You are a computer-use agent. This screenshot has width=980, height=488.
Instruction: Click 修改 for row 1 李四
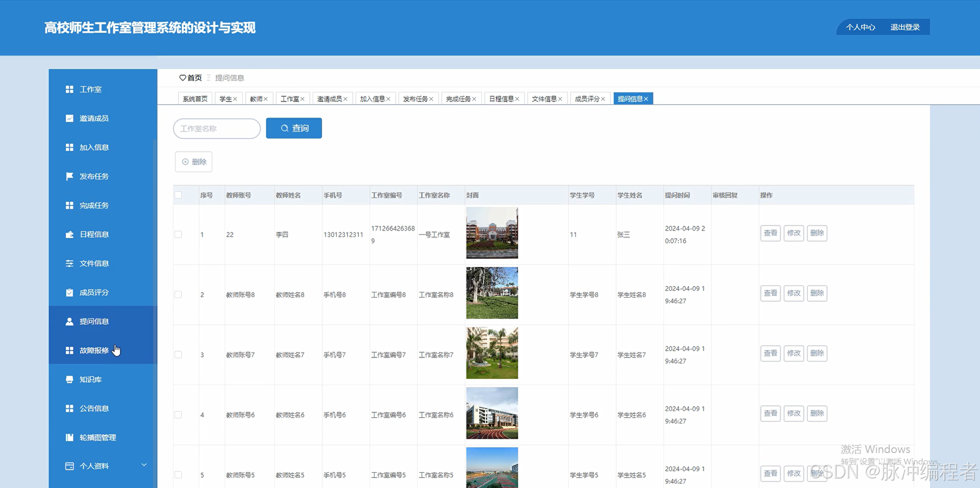point(794,233)
